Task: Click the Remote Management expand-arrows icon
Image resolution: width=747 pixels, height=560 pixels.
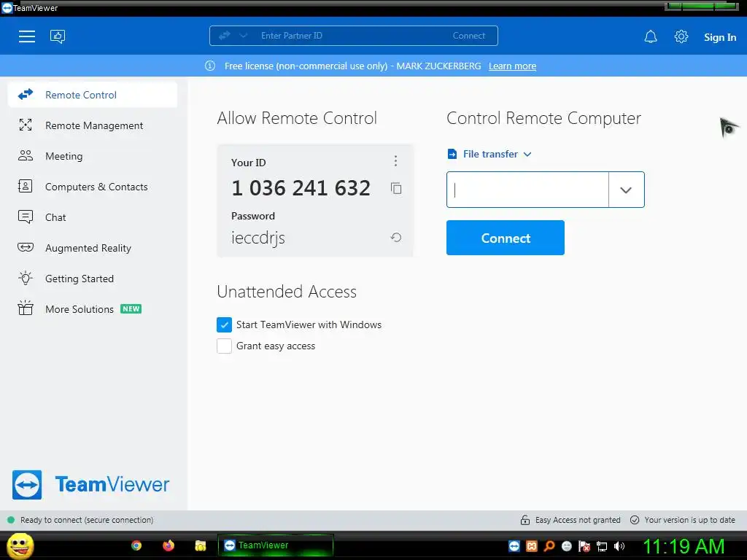Action: (26, 125)
